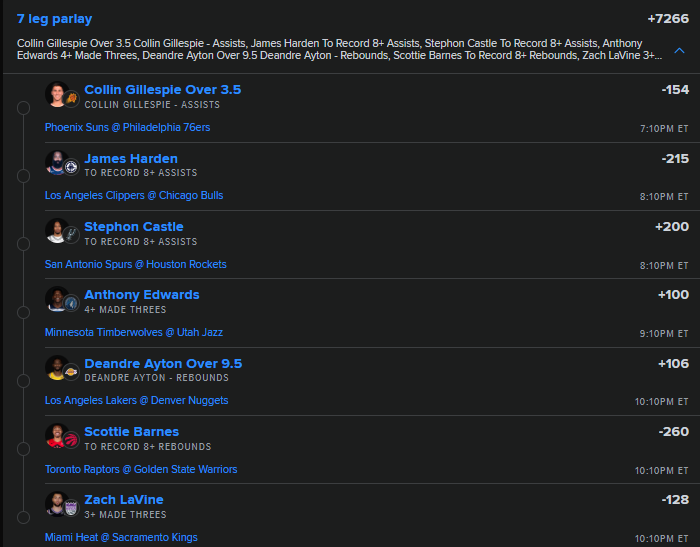Open Anthony Edwards player headshot
The width and height of the screenshot is (700, 547).
(x=57, y=299)
